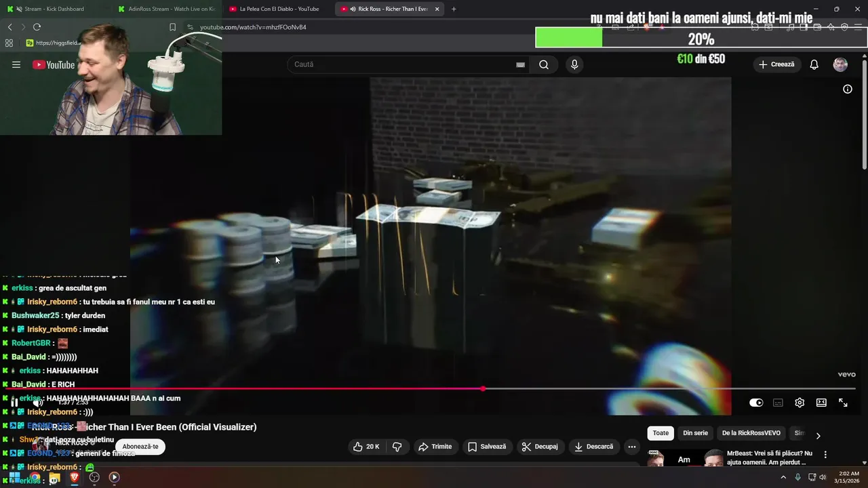
Task: Open the browser main menu icon
Action: click(859, 27)
